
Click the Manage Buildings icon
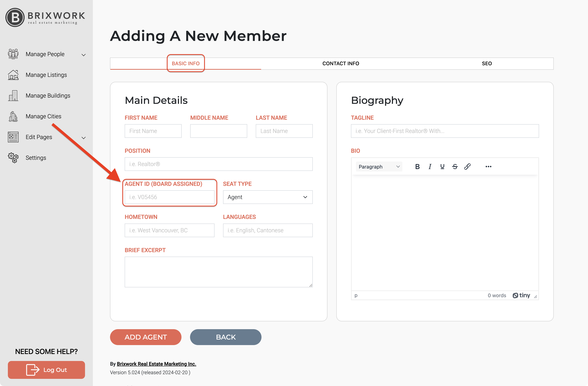[x=13, y=96]
